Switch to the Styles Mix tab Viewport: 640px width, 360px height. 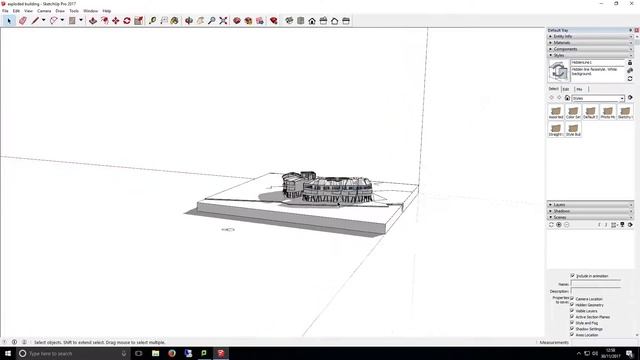pyautogui.click(x=579, y=89)
